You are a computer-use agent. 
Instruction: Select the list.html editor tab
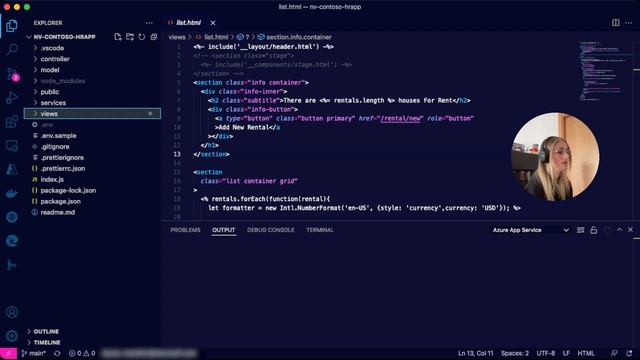(x=188, y=23)
